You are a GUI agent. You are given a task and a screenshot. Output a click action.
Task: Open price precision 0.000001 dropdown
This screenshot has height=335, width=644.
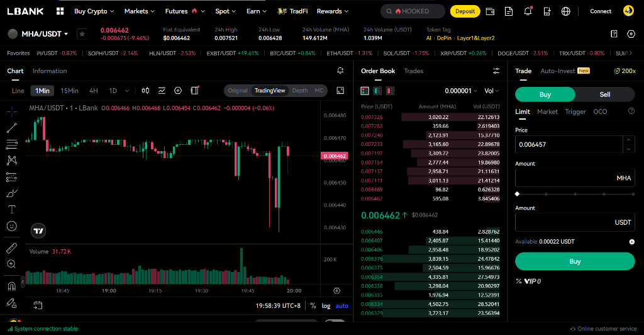tap(461, 91)
